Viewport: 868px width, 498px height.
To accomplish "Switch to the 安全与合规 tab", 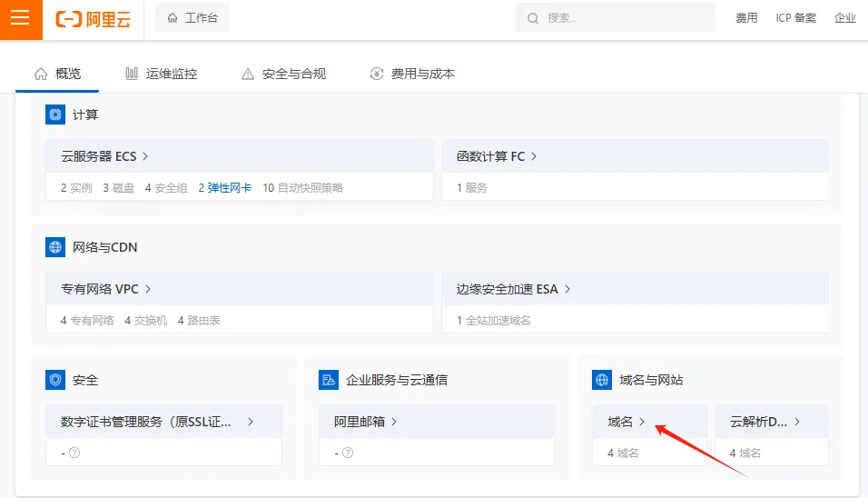I will click(x=283, y=74).
